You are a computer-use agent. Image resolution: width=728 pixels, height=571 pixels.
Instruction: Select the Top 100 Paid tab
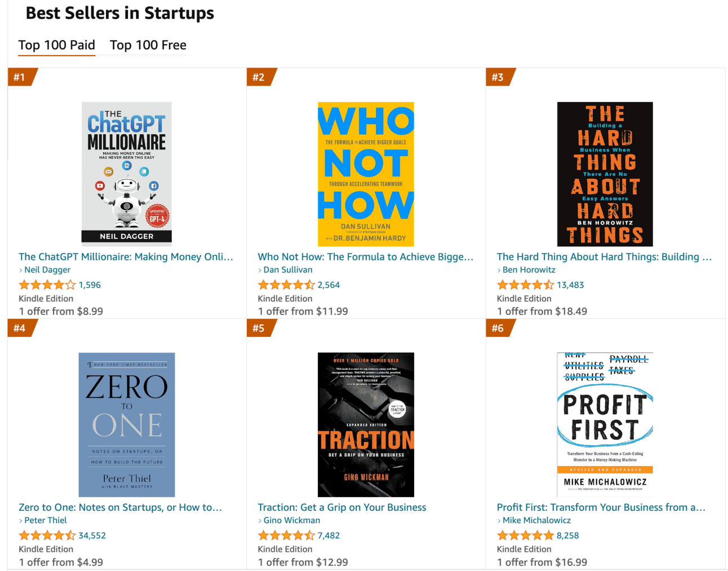point(56,45)
